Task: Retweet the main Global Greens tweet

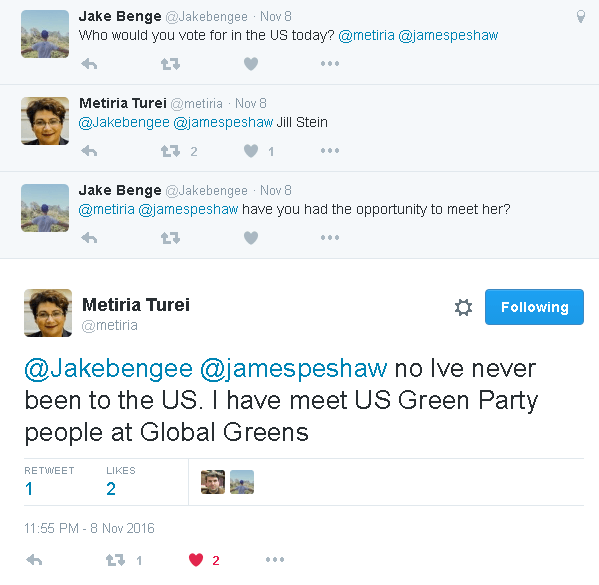Action: [x=115, y=560]
